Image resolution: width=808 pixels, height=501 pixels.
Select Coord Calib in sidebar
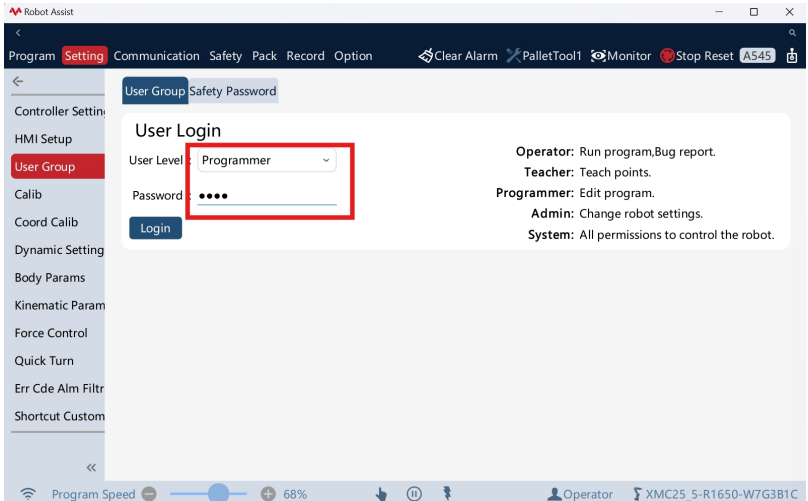58,222
